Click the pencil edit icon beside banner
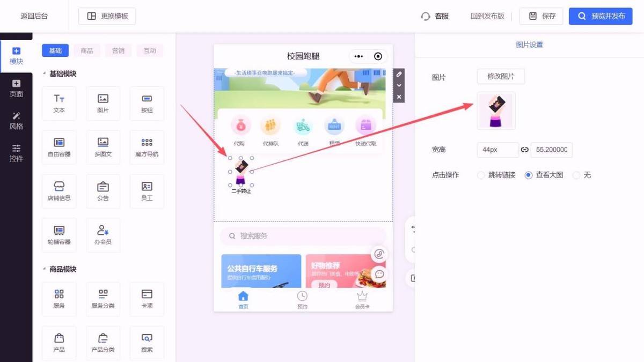 pos(399,74)
